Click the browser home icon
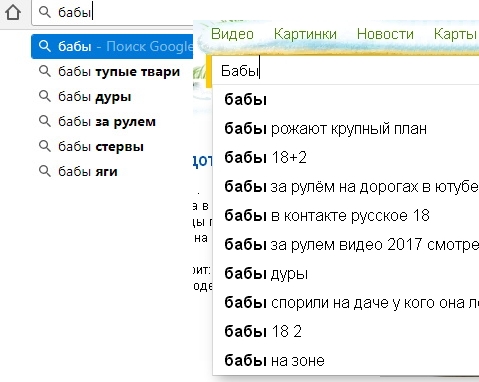479x382 pixels. click(13, 12)
